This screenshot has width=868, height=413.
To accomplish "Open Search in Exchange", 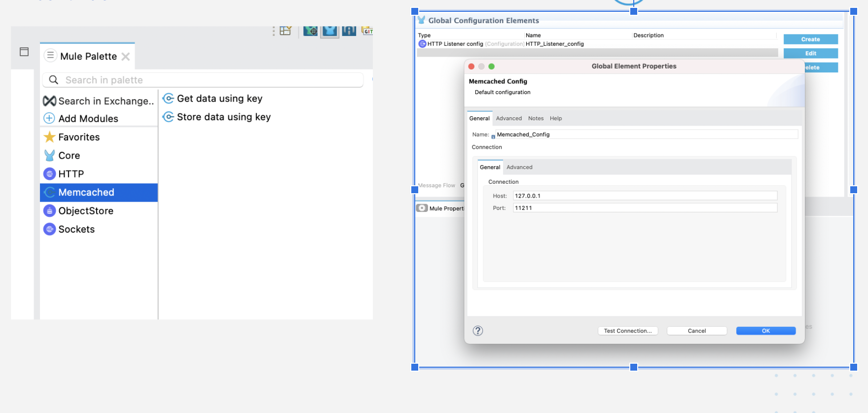I will 106,101.
